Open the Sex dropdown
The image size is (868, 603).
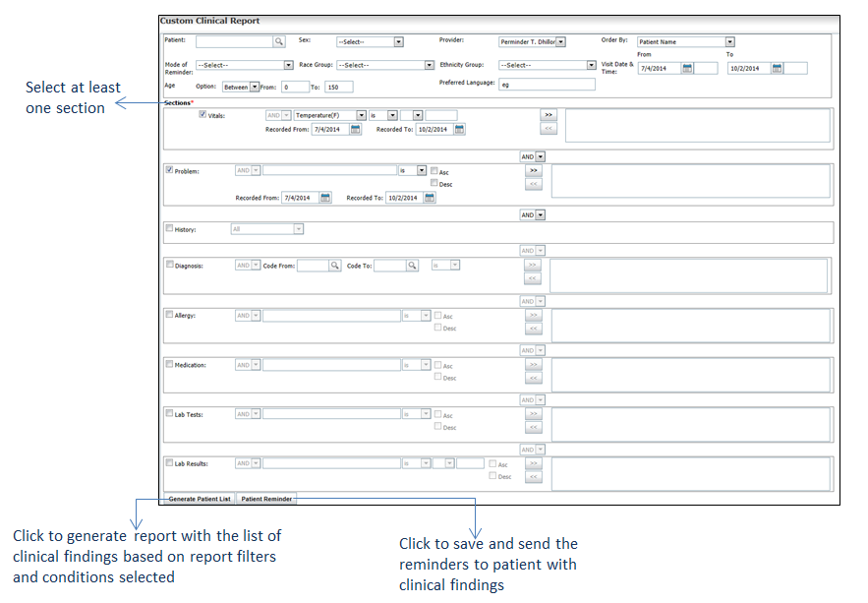pos(370,41)
